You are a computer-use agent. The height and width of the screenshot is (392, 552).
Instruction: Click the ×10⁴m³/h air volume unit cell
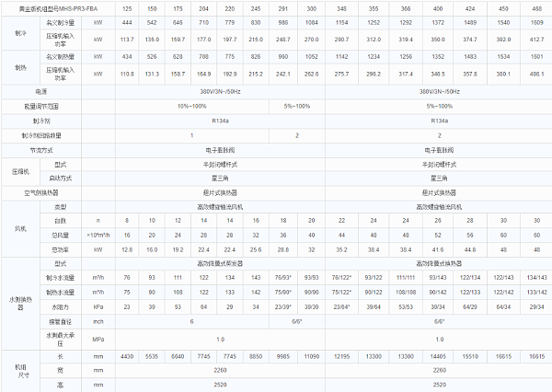click(98, 236)
